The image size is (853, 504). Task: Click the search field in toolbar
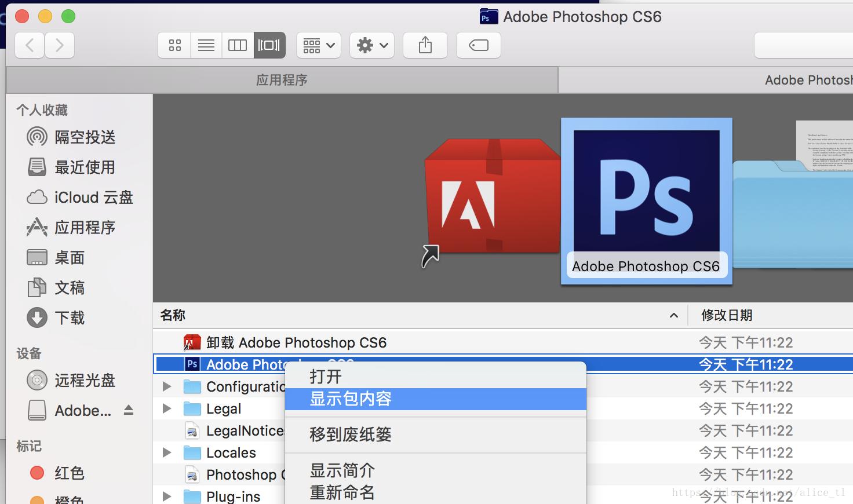tap(803, 45)
